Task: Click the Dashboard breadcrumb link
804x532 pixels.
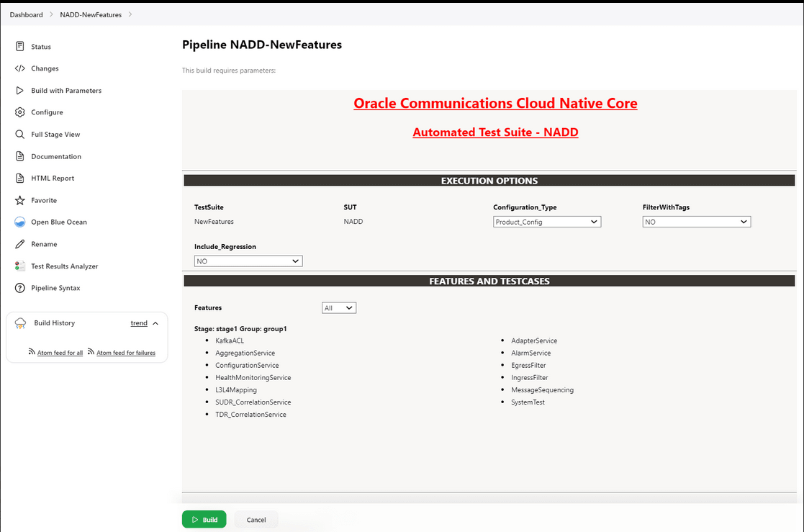Action: (x=26, y=14)
